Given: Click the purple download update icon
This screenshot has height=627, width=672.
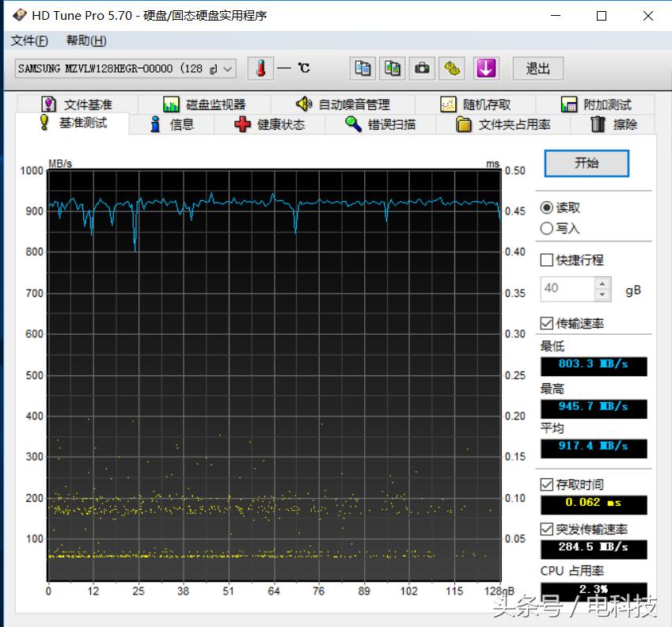Looking at the screenshot, I should (486, 69).
